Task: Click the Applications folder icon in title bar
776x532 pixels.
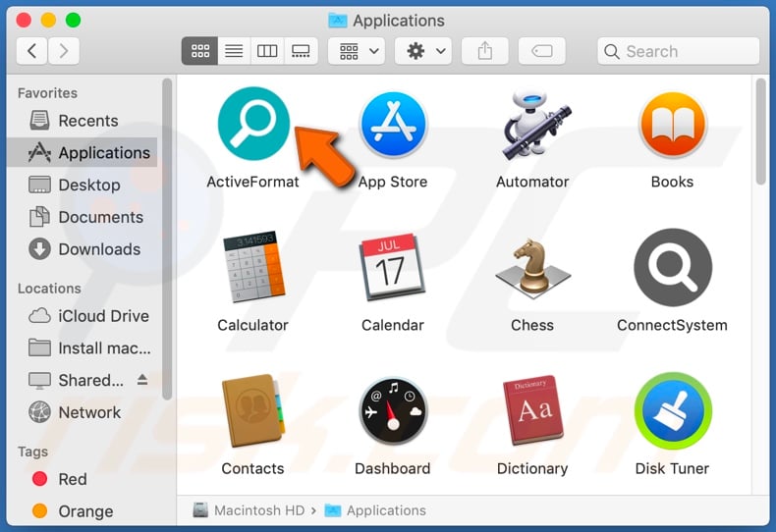Action: pyautogui.click(x=338, y=21)
